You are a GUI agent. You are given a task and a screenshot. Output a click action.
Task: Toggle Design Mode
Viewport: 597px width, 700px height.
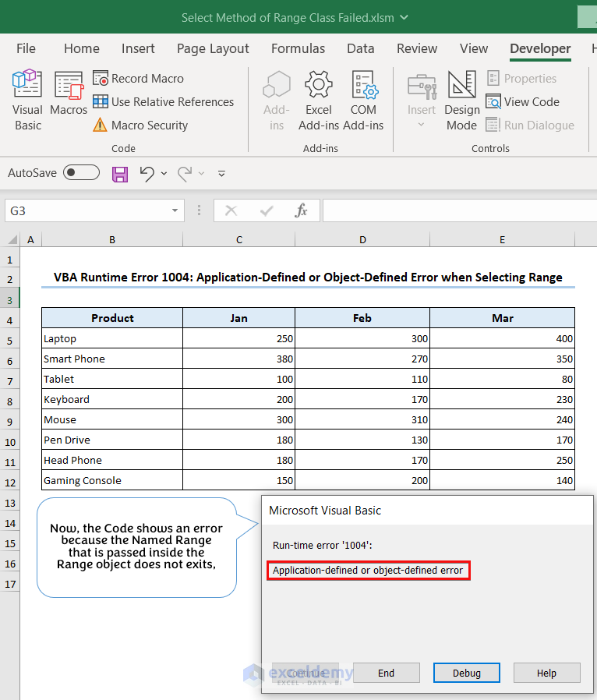tap(461, 101)
